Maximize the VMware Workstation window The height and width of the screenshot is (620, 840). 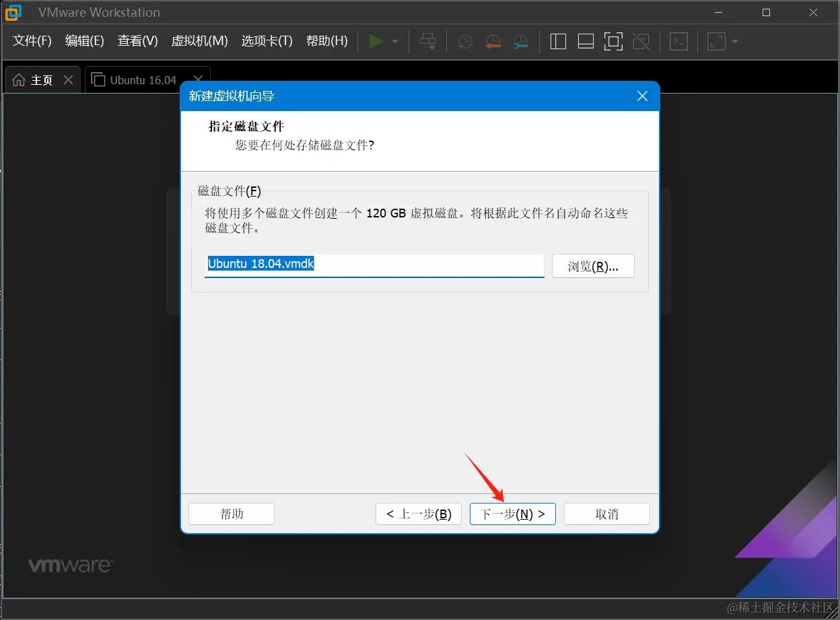point(766,12)
